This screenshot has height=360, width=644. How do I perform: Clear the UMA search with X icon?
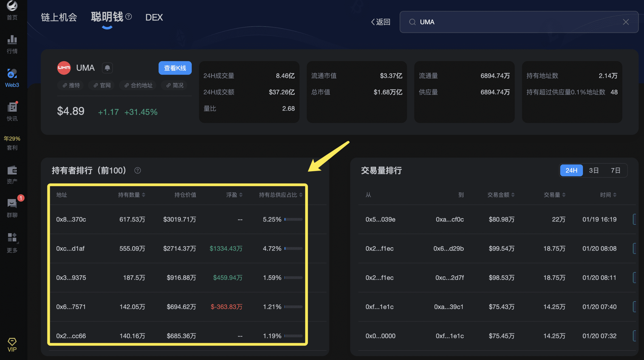click(626, 22)
